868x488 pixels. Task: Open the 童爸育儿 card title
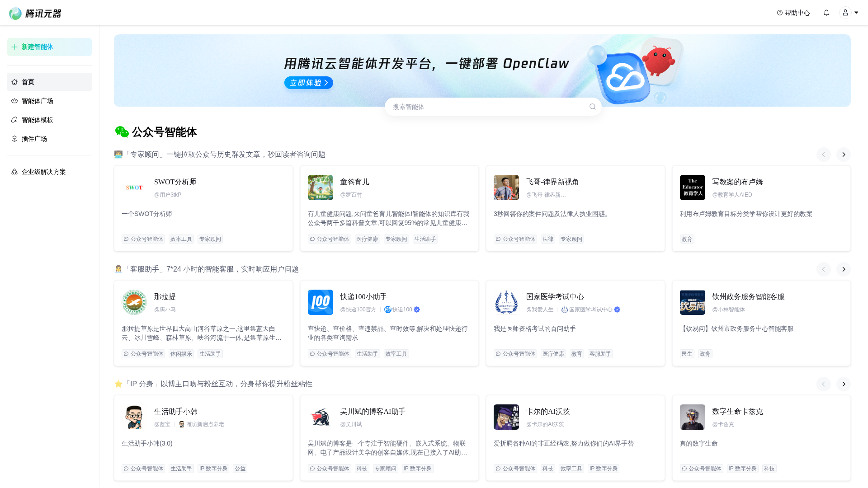355,182
